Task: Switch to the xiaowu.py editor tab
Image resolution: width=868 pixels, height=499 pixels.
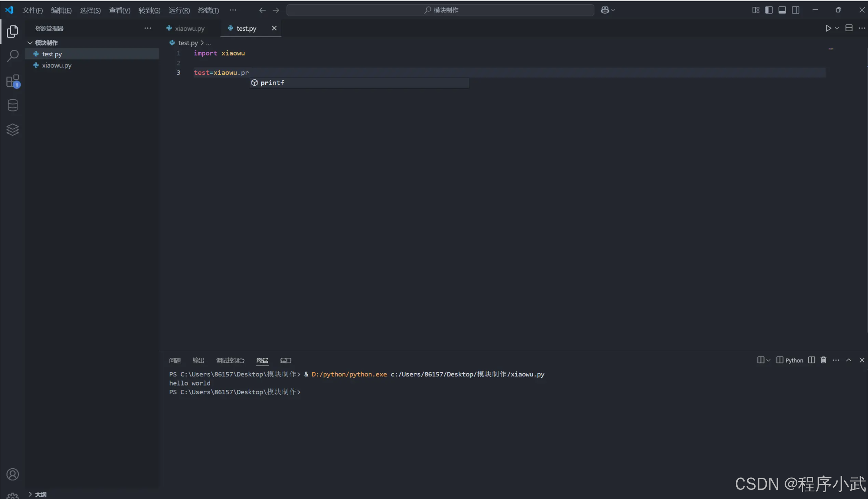Action: tap(190, 28)
